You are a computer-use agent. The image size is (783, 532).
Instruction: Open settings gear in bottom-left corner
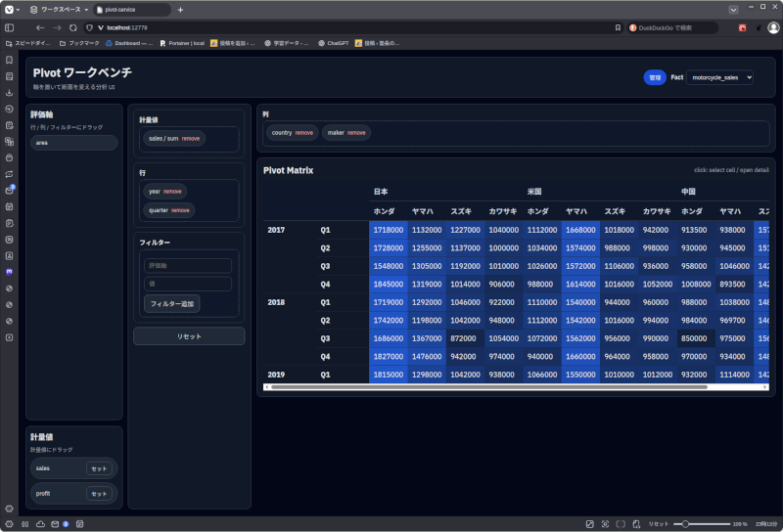[x=9, y=509]
